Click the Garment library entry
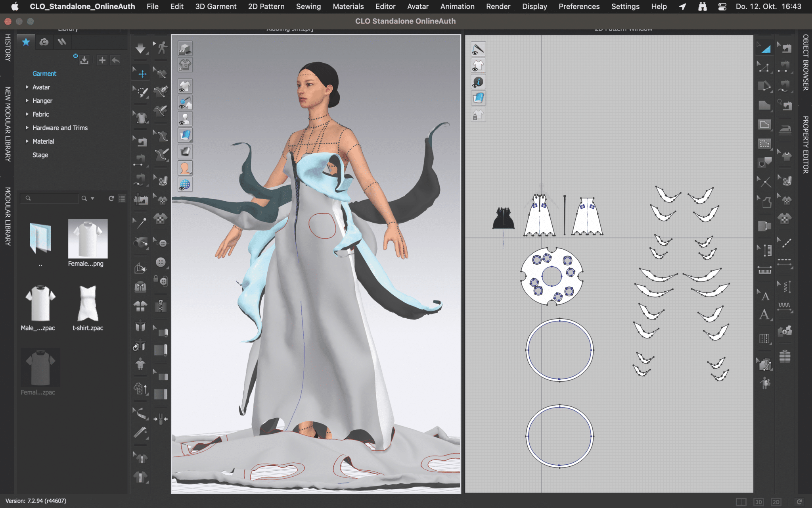The image size is (812, 508). click(x=44, y=73)
